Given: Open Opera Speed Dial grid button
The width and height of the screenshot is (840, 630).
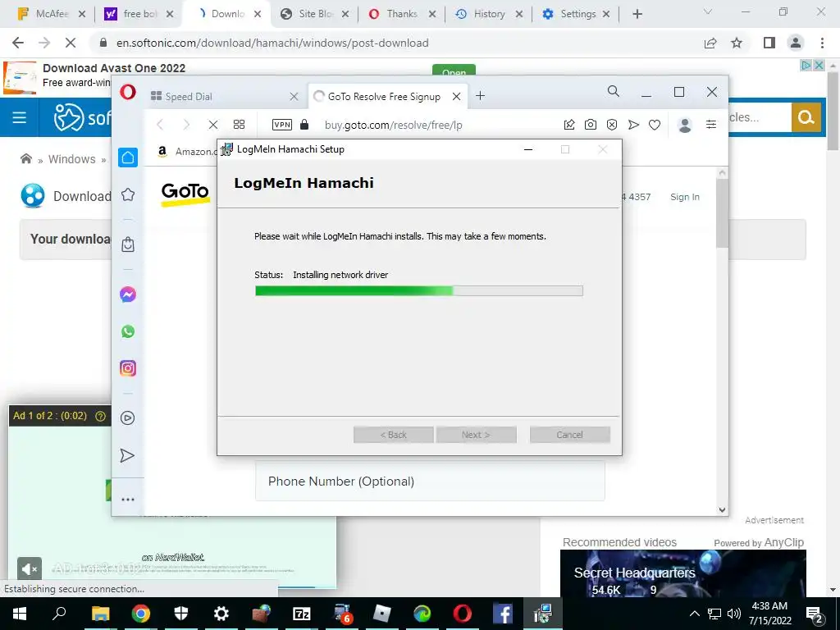Looking at the screenshot, I should coord(239,125).
